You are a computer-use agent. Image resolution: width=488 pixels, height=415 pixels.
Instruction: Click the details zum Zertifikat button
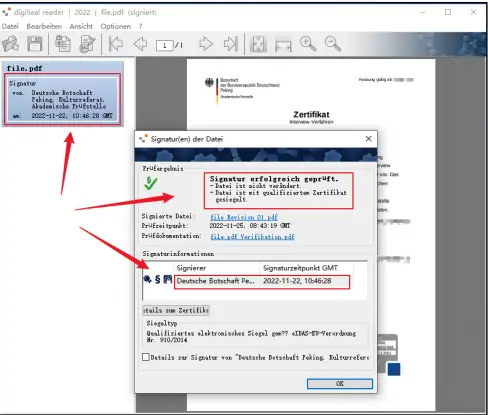point(176,310)
